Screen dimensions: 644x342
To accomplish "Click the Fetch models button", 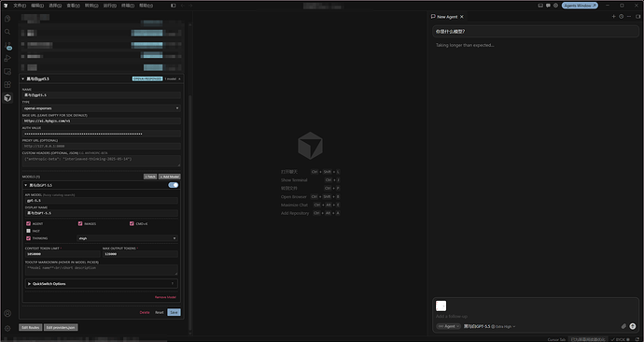I will [150, 177].
